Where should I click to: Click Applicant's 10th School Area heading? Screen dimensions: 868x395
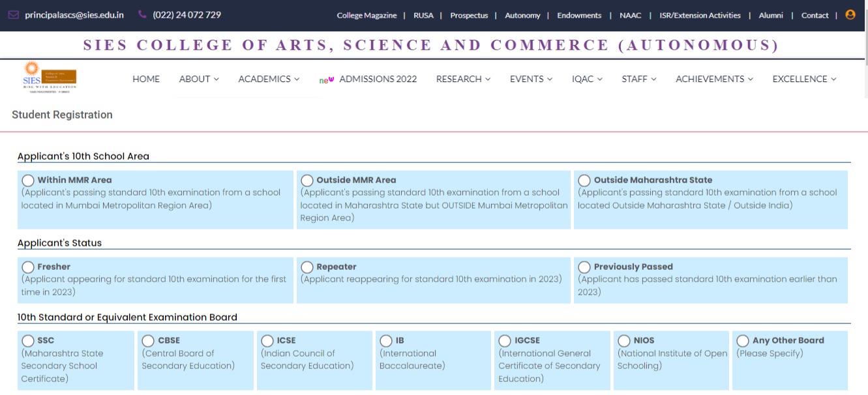[x=83, y=156]
